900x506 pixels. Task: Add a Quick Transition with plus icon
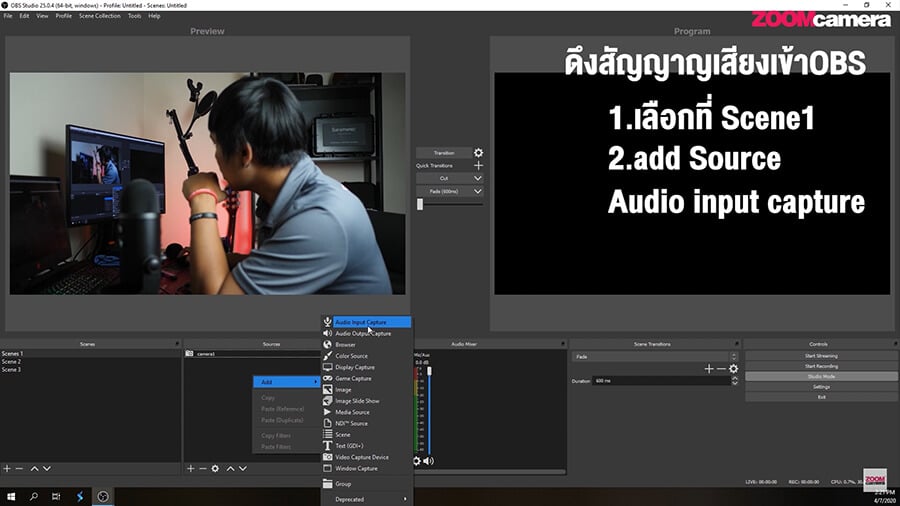click(478, 165)
